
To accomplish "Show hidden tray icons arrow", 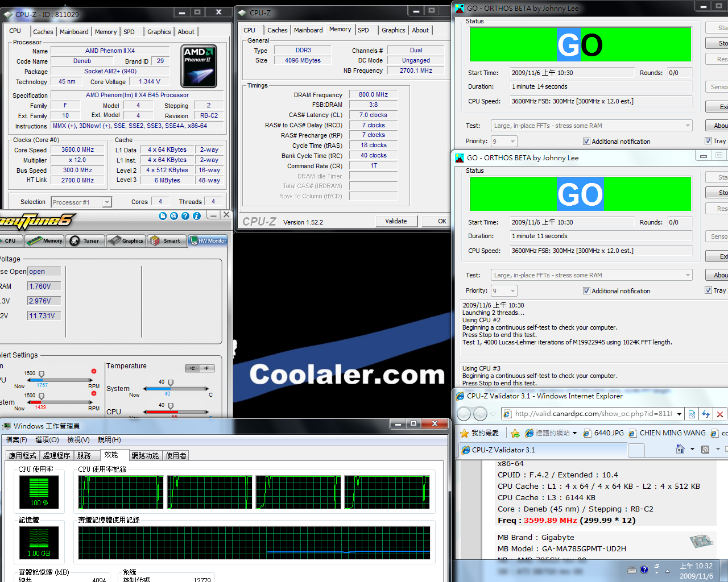I will [x=668, y=570].
